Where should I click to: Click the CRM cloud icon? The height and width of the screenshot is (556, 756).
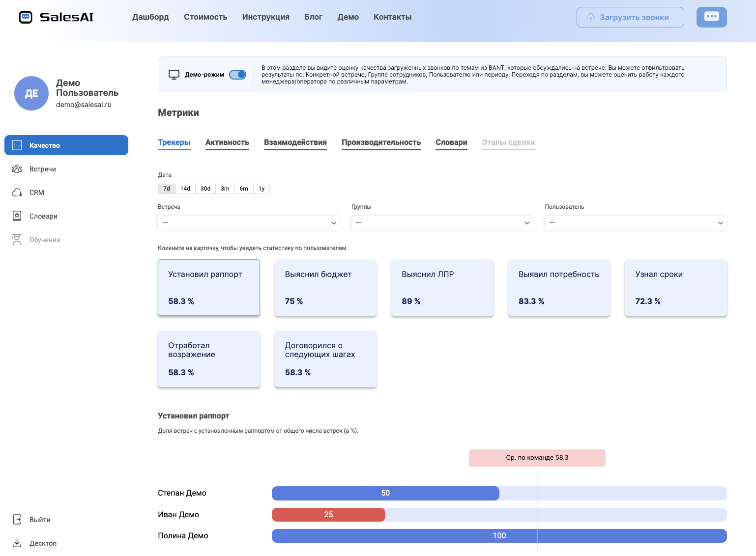tap(17, 193)
